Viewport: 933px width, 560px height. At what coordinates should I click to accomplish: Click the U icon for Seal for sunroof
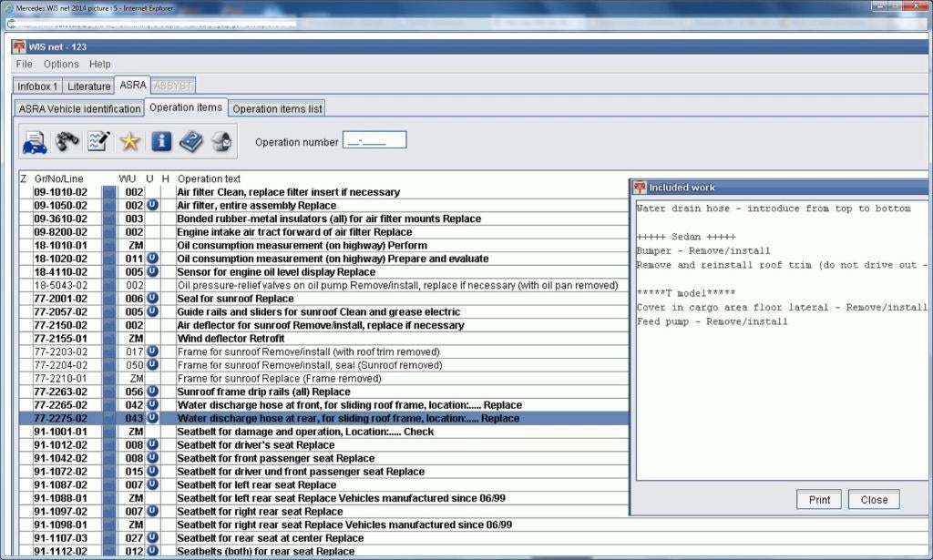tap(152, 299)
